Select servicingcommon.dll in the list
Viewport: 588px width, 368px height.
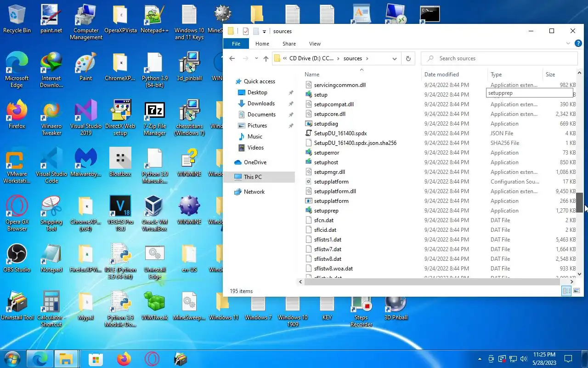(340, 85)
